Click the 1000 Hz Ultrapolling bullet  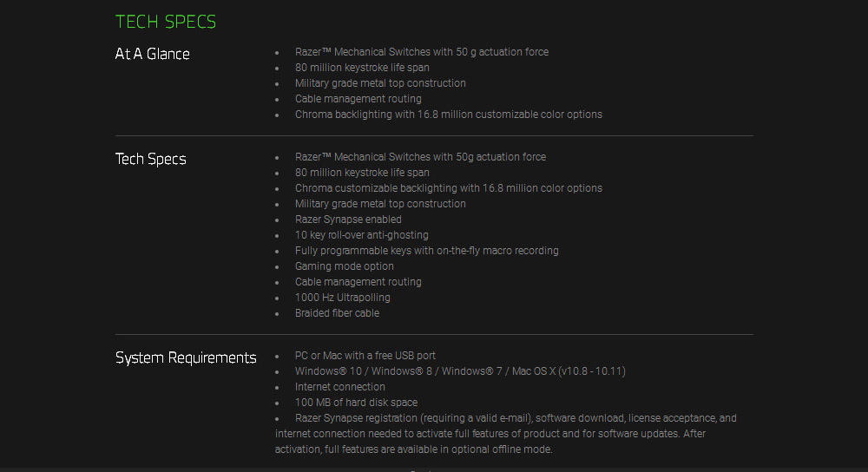342,298
